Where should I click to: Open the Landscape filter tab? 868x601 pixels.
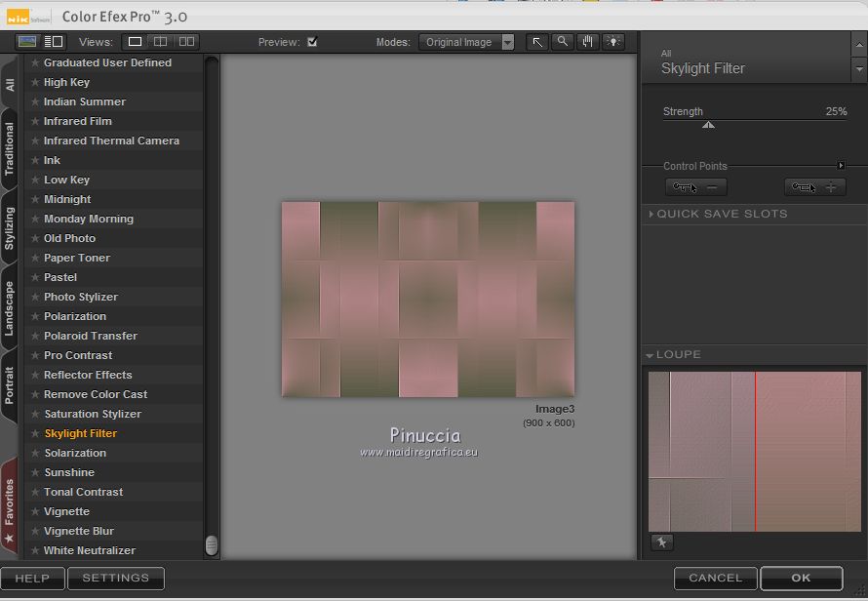point(10,308)
